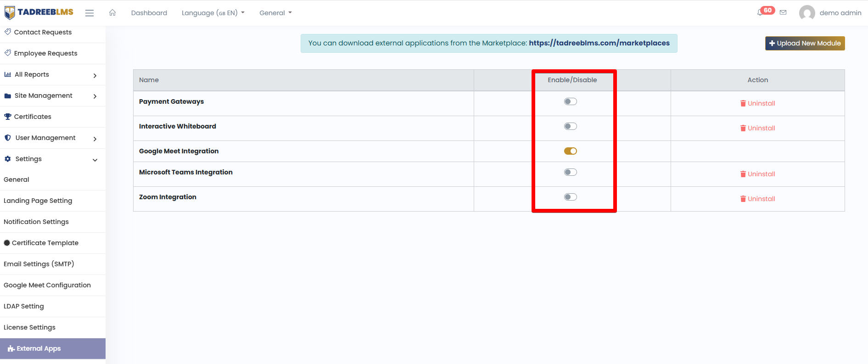This screenshot has height=364, width=868.
Task: Click the Action column header
Action: pyautogui.click(x=758, y=80)
